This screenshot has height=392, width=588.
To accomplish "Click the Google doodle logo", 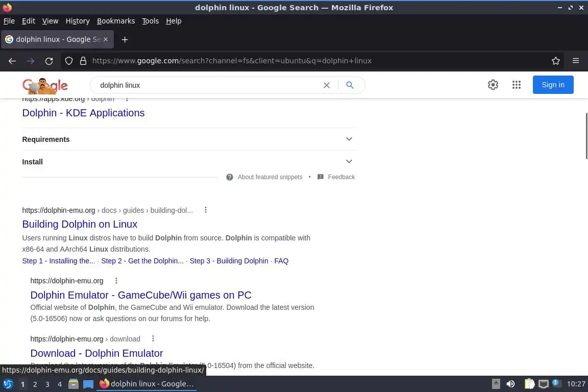I will pyautogui.click(x=45, y=86).
